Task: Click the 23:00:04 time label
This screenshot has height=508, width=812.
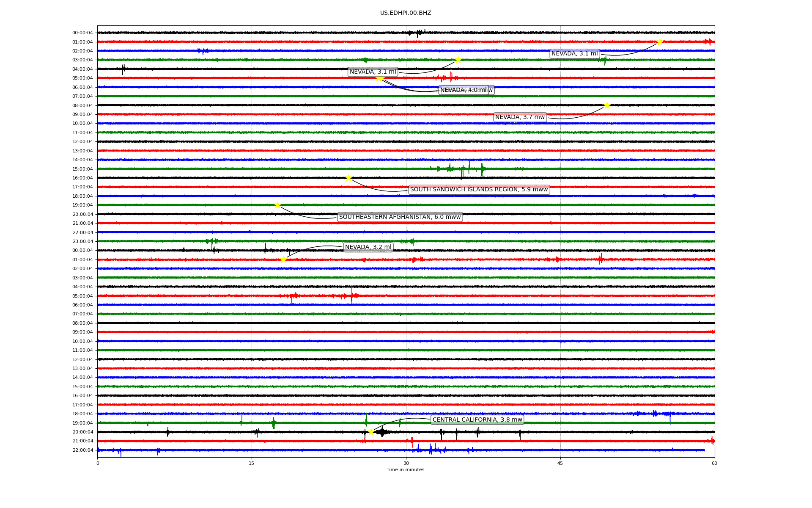Action: coord(82,241)
